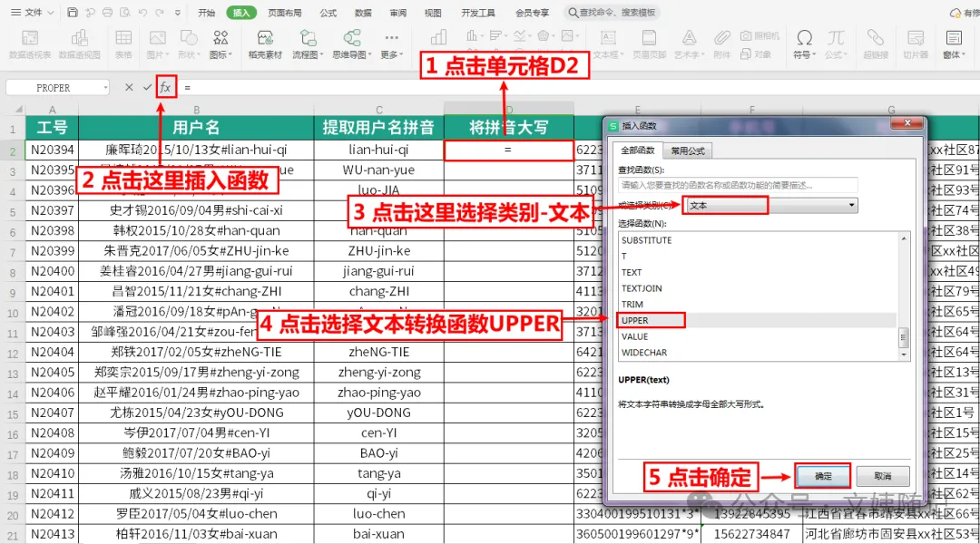Open the 公式 ribbon tab

[328, 13]
